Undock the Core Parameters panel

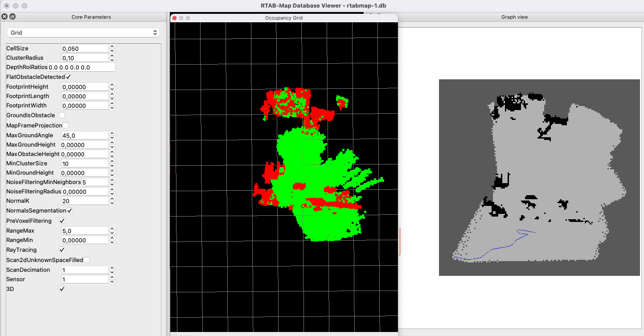(x=12, y=16)
